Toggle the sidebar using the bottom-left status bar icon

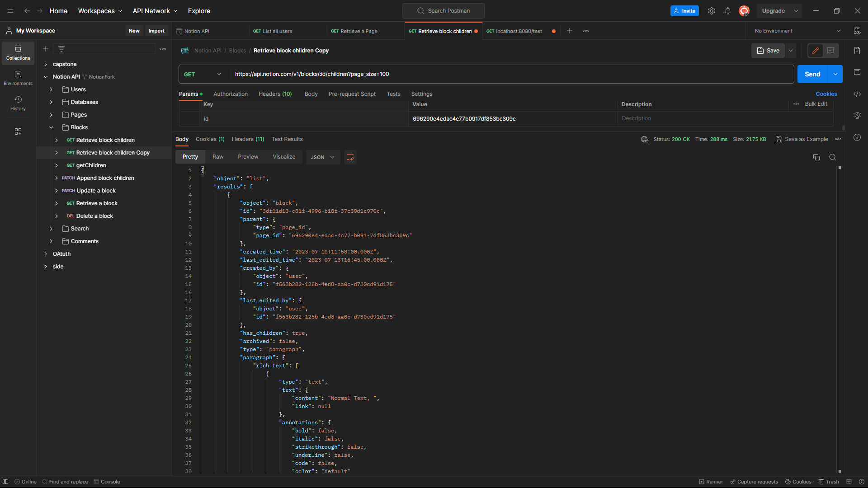[x=5, y=482]
